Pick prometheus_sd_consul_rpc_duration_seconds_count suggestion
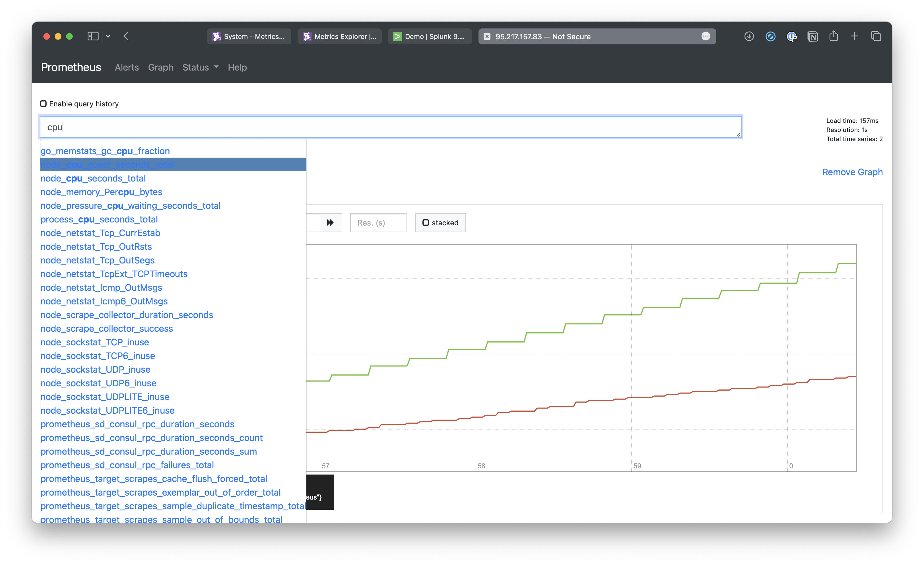This screenshot has width=924, height=565. tap(173, 438)
